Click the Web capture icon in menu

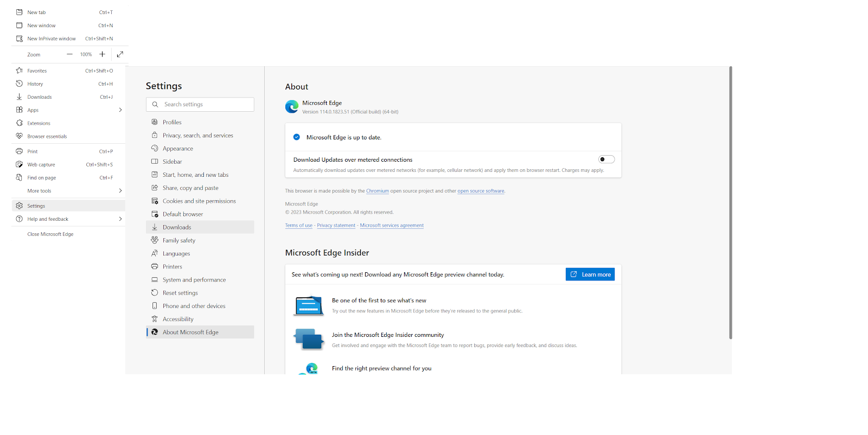[20, 164]
